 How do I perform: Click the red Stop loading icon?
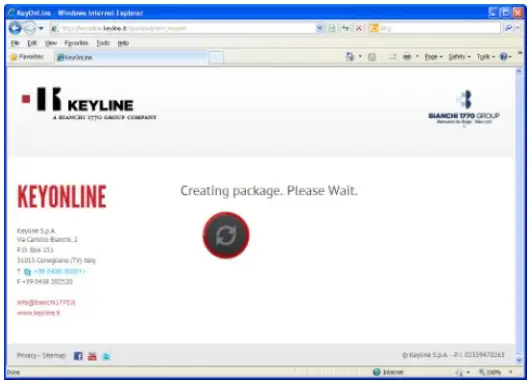tap(359, 28)
